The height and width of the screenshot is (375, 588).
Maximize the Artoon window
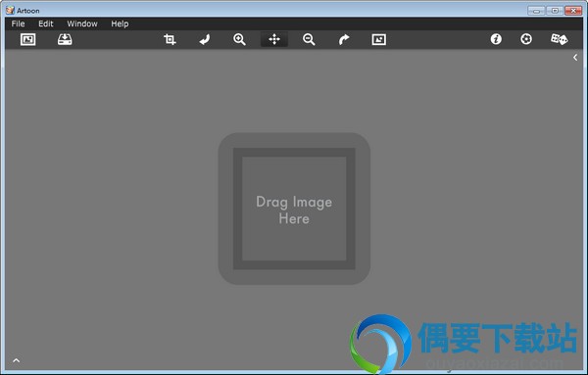[555, 11]
